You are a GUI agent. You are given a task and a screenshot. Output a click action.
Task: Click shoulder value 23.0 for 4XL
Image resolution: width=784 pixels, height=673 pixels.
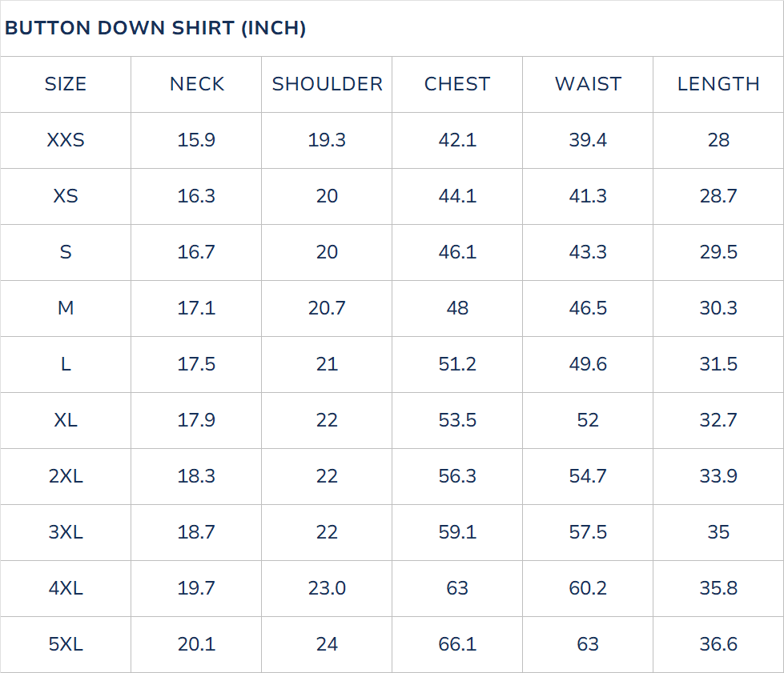(327, 588)
